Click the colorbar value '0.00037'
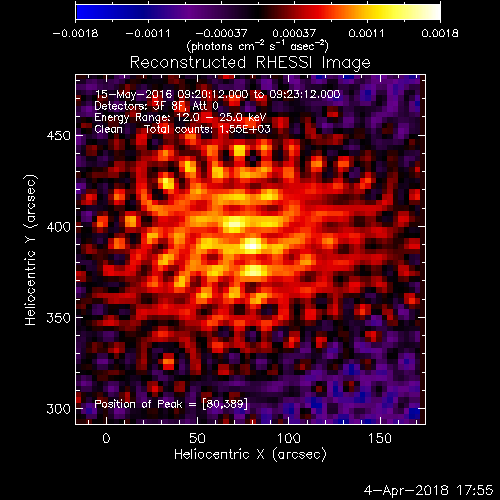Screen dimensions: 500x500 point(294,33)
